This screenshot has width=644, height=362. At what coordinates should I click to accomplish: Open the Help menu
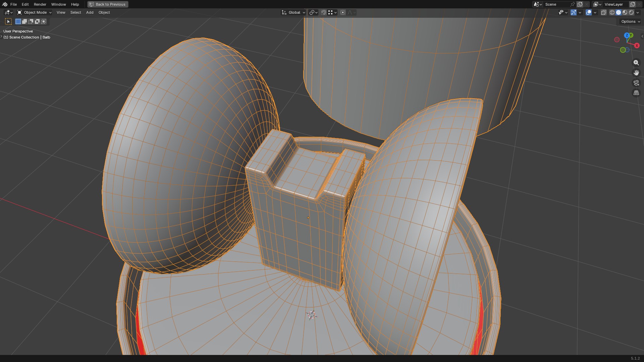(x=75, y=4)
